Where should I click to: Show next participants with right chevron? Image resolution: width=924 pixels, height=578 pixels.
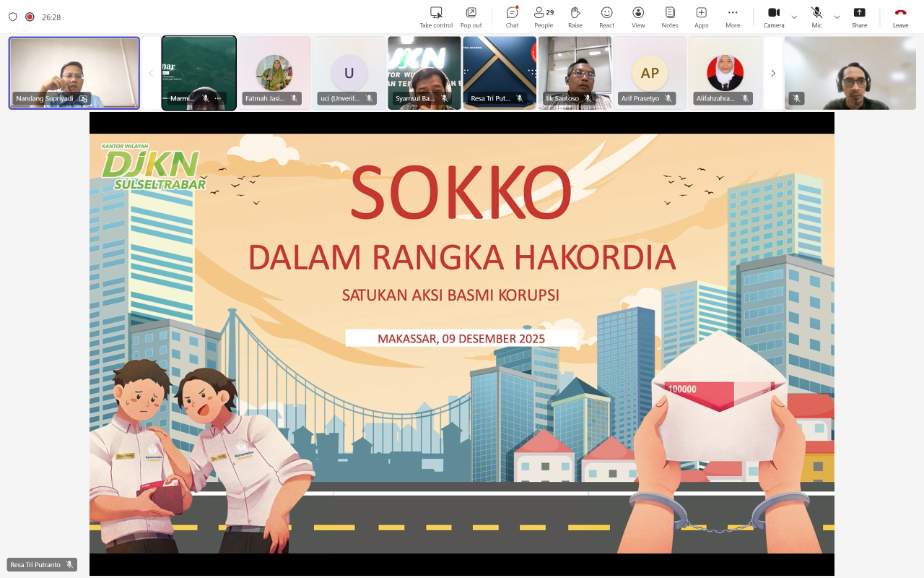(x=773, y=73)
